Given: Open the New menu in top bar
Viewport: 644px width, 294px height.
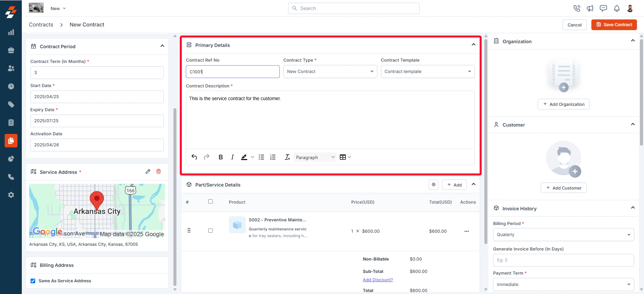Looking at the screenshot, I should 58,8.
